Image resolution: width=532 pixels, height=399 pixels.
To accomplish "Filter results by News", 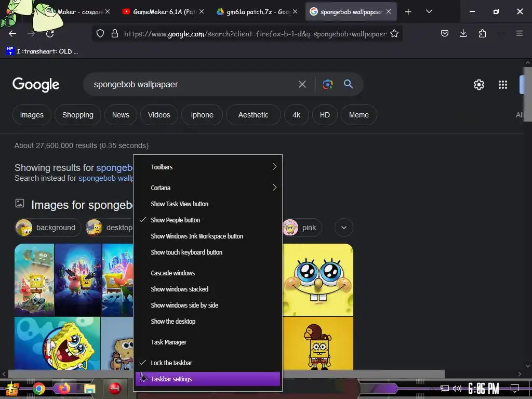I will [x=121, y=115].
